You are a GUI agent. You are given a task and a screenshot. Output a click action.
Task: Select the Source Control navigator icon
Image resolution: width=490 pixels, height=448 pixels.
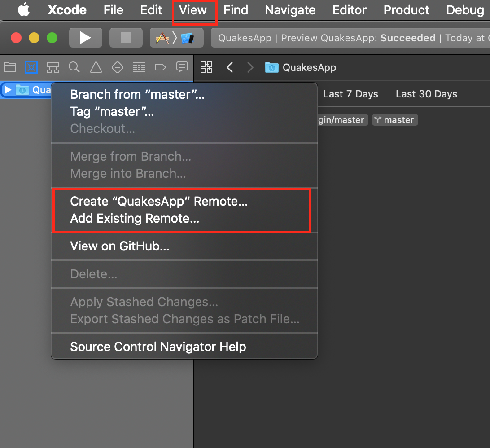tap(31, 67)
